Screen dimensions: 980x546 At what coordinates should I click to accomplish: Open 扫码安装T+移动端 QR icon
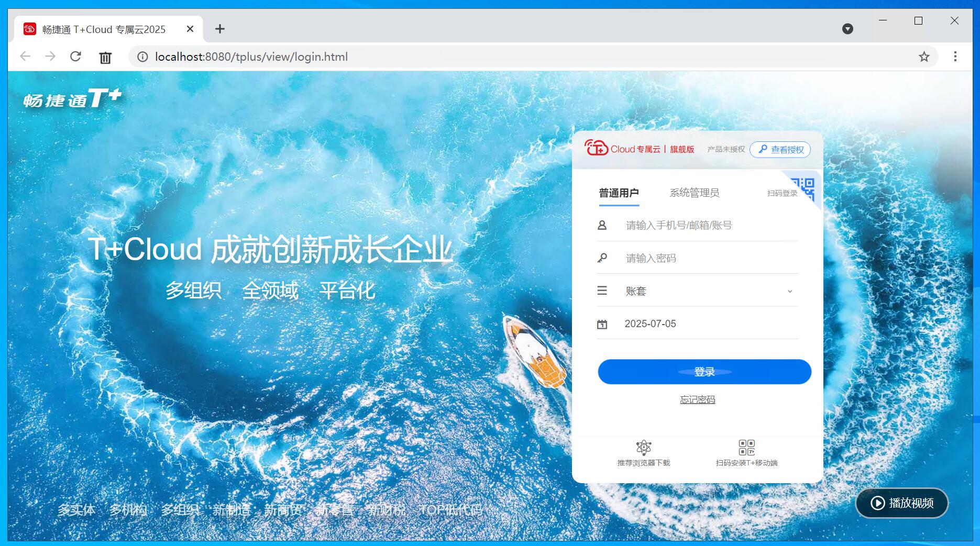(x=747, y=447)
